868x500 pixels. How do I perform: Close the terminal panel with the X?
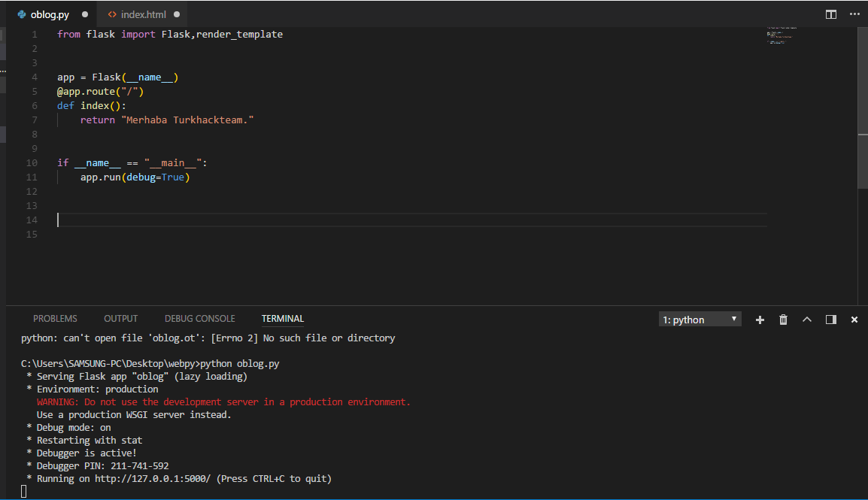854,320
